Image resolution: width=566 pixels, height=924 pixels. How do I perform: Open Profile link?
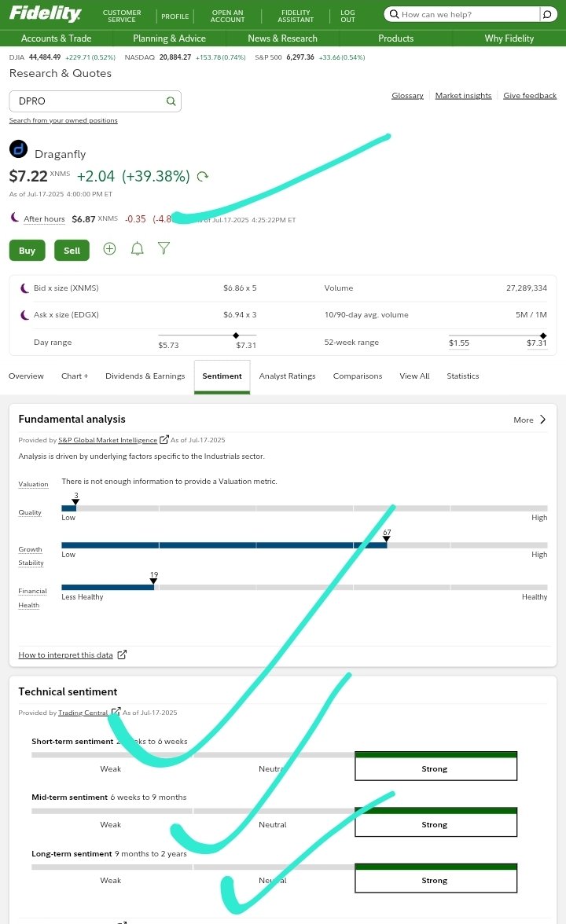[x=175, y=16]
